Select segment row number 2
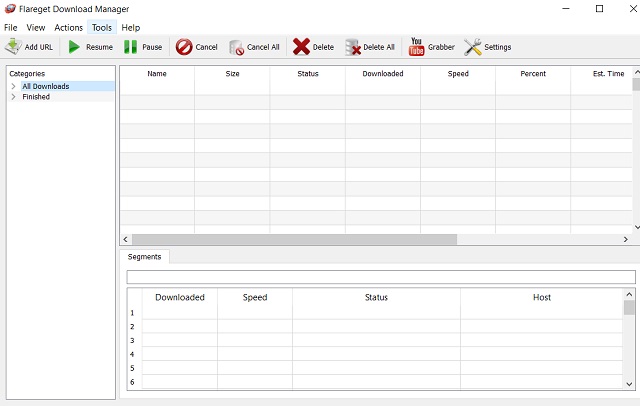Screen dimensions: 640x406 tap(132, 327)
